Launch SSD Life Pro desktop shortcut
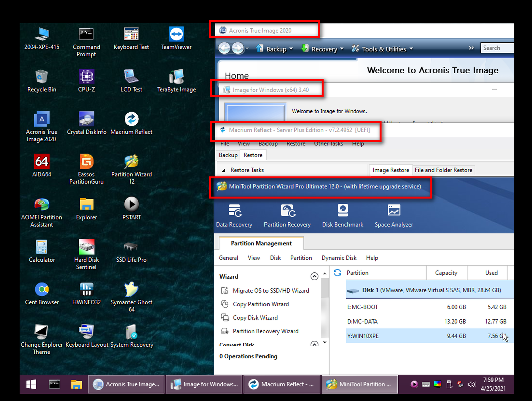Screen dimensions: 532x401 pos(131,251)
